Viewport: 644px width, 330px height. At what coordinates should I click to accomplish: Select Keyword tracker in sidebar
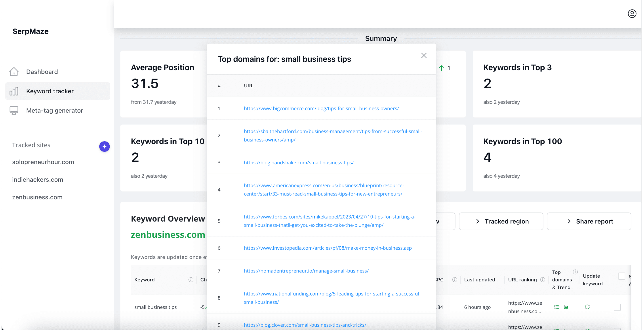pyautogui.click(x=57, y=91)
